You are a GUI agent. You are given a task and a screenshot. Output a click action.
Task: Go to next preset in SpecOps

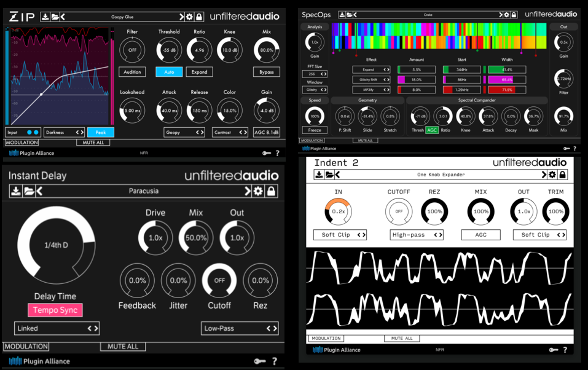(501, 15)
